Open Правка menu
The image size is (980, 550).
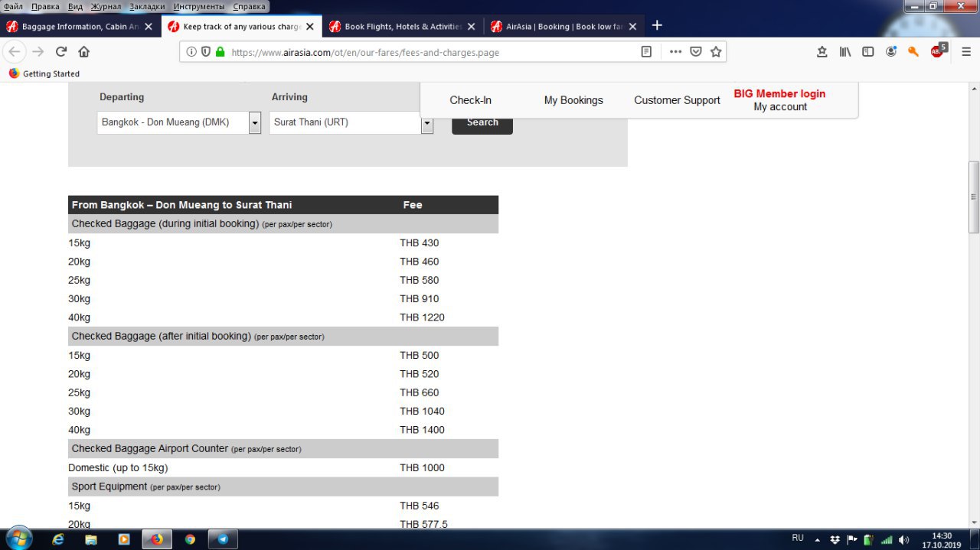pyautogui.click(x=46, y=6)
